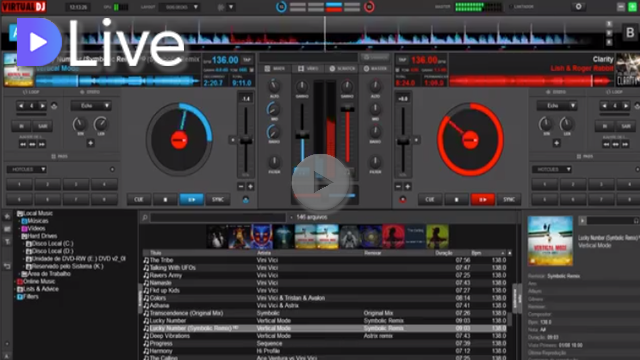Expand the Online Music tree node
640x360 pixels.
15,282
